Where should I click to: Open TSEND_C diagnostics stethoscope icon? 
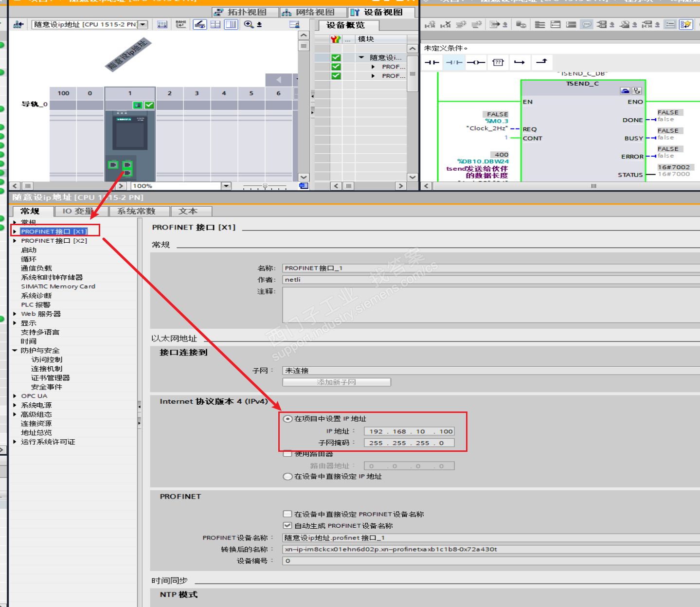(637, 91)
